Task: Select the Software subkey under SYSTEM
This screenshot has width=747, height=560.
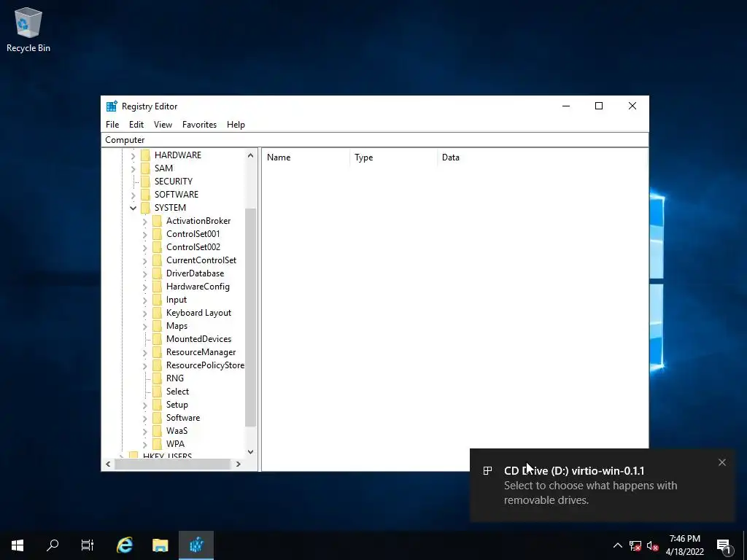Action: (x=183, y=418)
